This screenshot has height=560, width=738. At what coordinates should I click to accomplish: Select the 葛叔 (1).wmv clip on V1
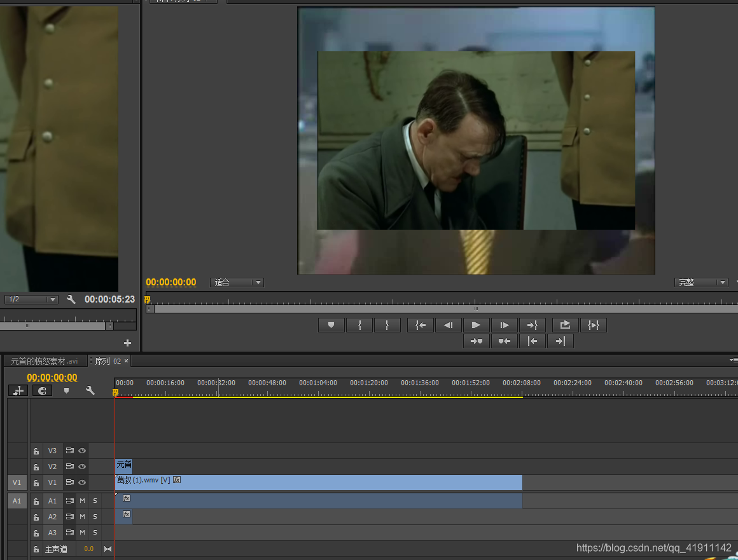(x=319, y=482)
